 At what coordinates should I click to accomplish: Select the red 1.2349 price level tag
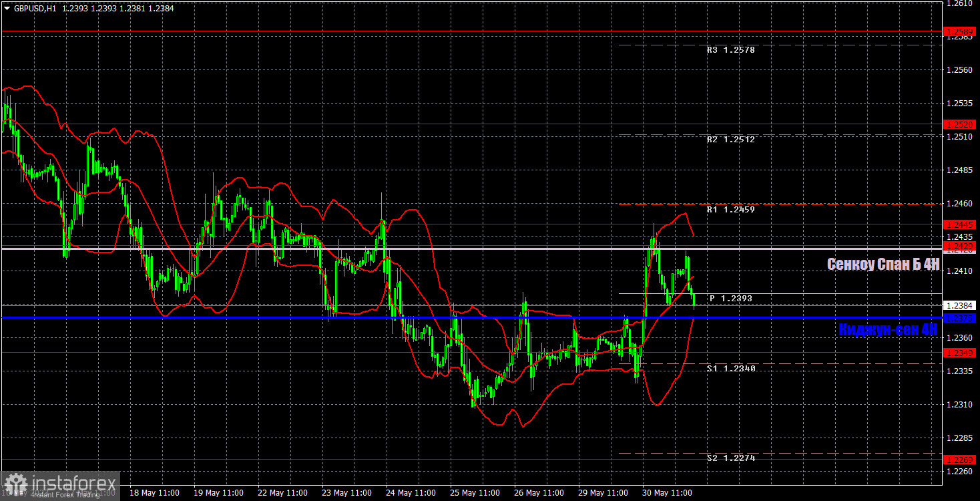click(x=960, y=352)
